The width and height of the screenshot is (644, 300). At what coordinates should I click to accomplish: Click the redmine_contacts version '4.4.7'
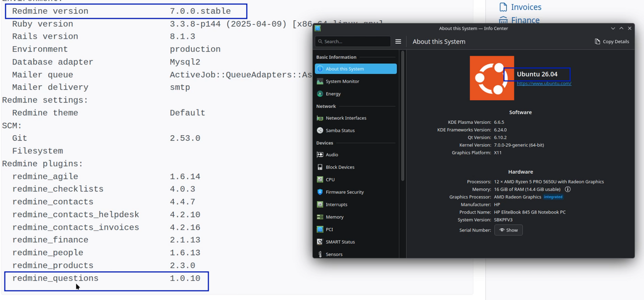182,202
